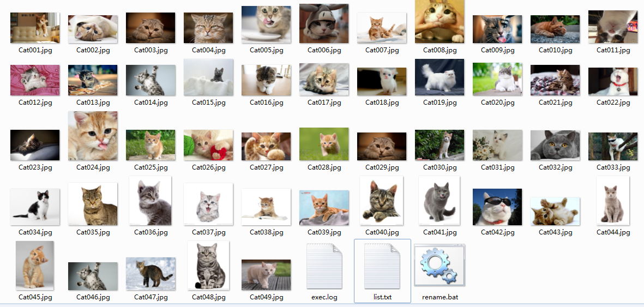Click the Cat018.jpg file name label
644x307 pixels.
point(382,103)
